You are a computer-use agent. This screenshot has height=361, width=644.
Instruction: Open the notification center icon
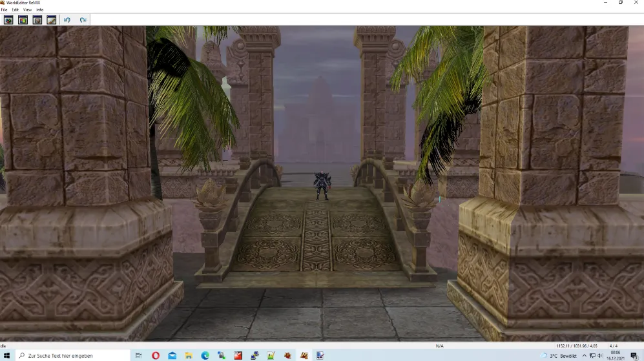634,356
